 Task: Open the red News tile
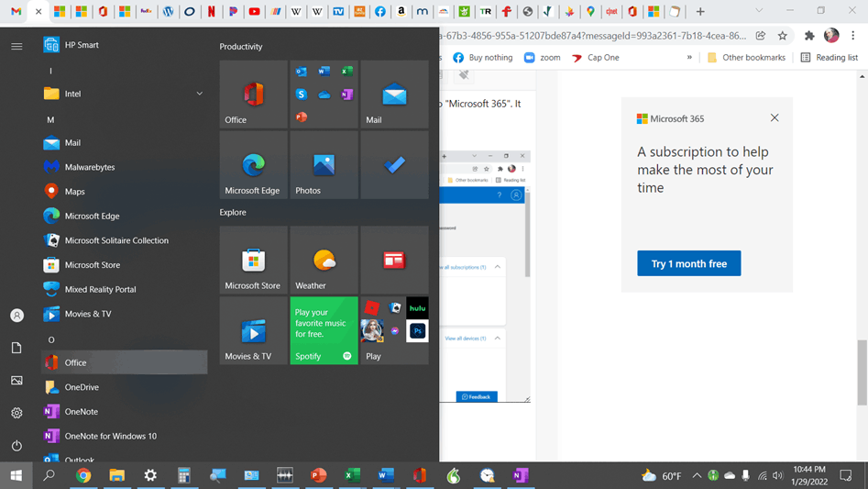(395, 260)
